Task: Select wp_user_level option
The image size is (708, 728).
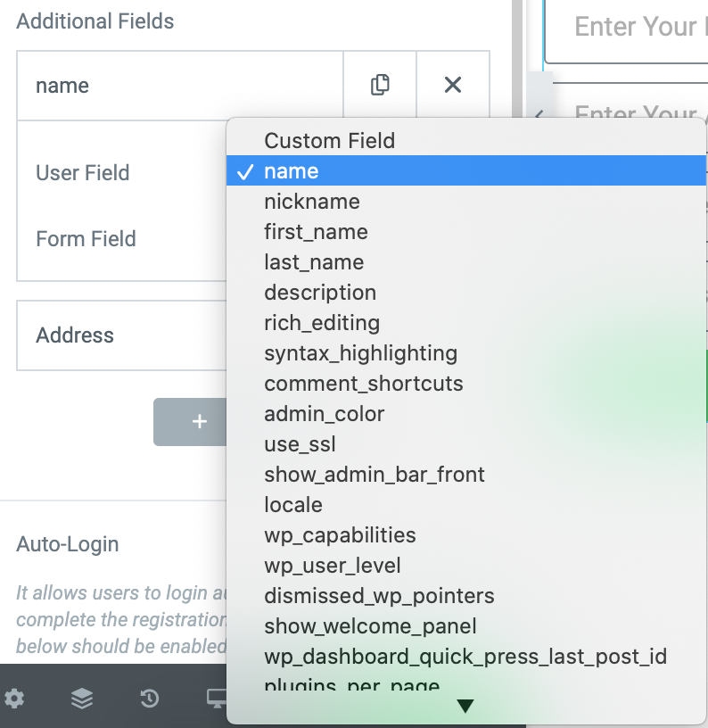Action: pos(466,566)
